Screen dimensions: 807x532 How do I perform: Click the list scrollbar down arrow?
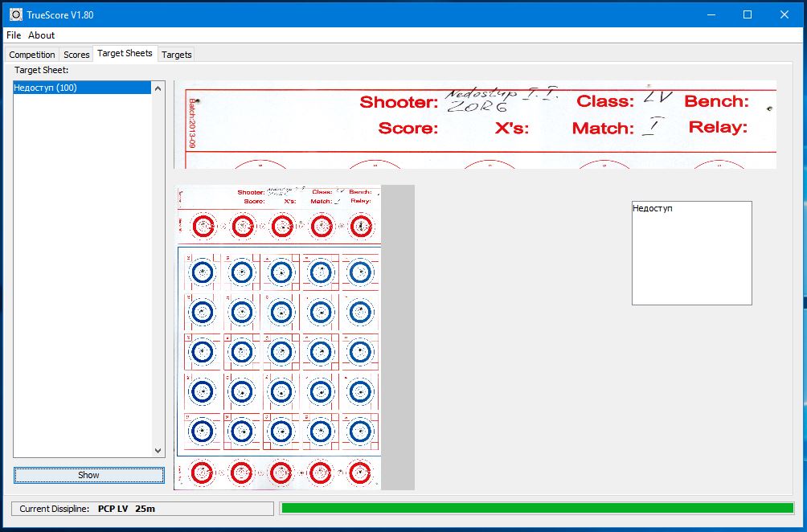pos(158,452)
